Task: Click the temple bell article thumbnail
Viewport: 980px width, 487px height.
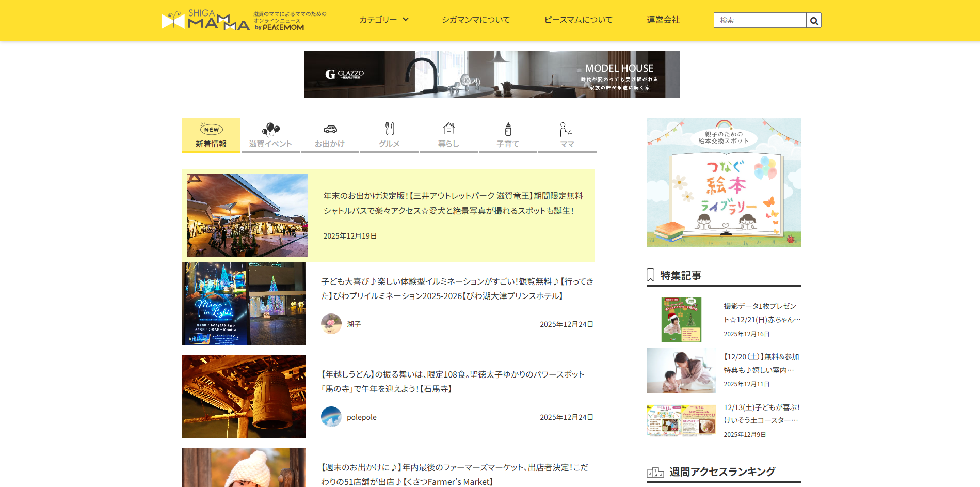Action: (x=244, y=397)
